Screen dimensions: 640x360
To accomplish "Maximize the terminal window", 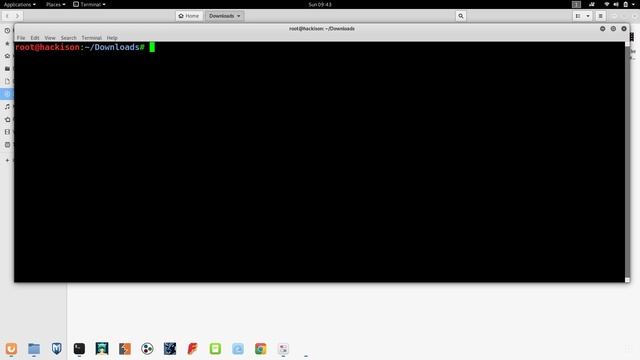I will click(613, 29).
